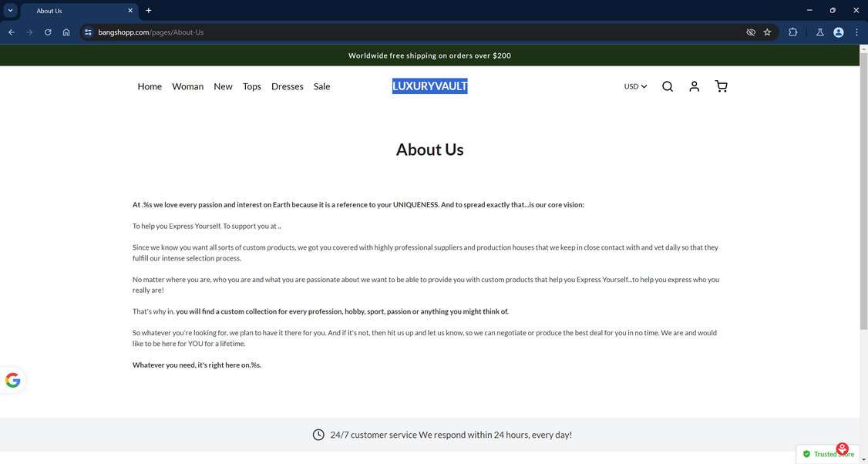
Task: Open a new browser tab
Action: [148, 11]
